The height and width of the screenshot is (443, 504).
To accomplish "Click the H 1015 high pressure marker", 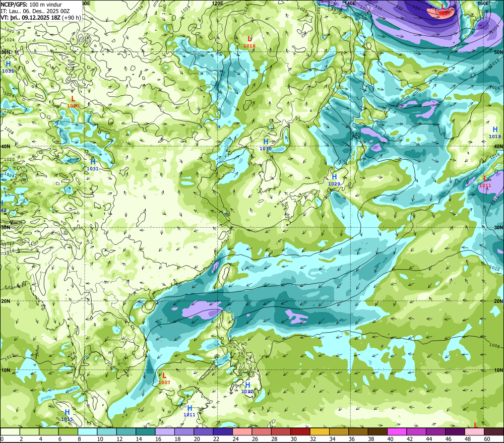I will (x=67, y=415).
